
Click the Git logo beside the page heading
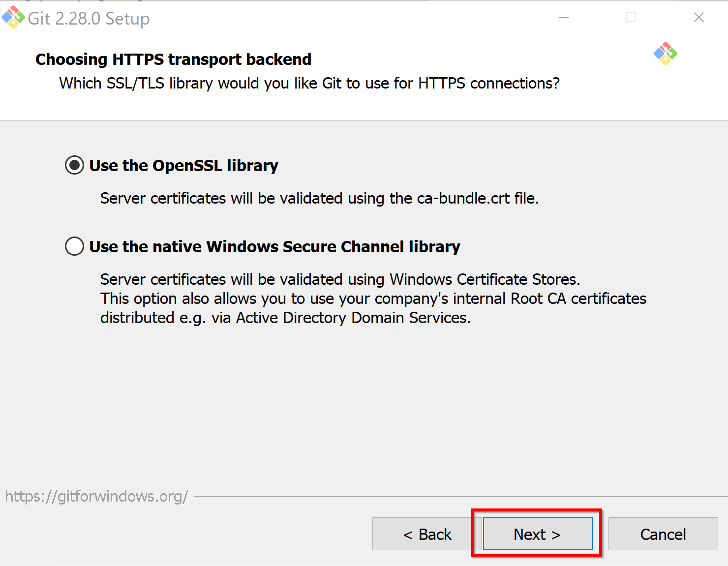click(666, 54)
